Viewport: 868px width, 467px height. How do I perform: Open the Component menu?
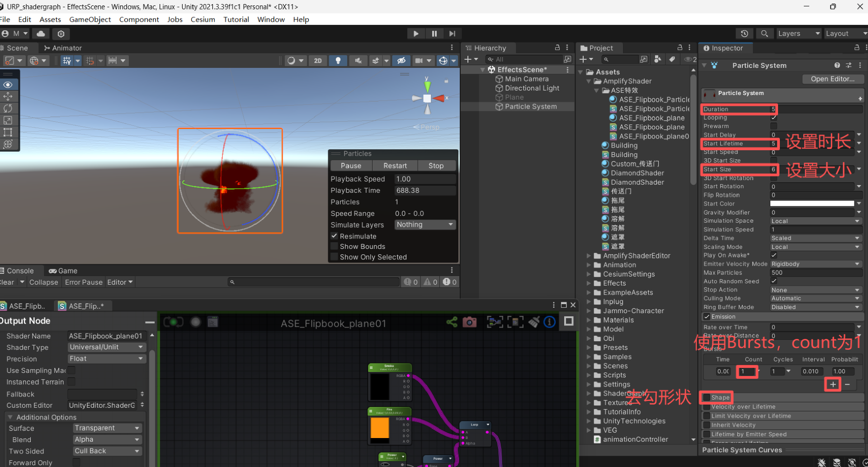click(x=139, y=19)
